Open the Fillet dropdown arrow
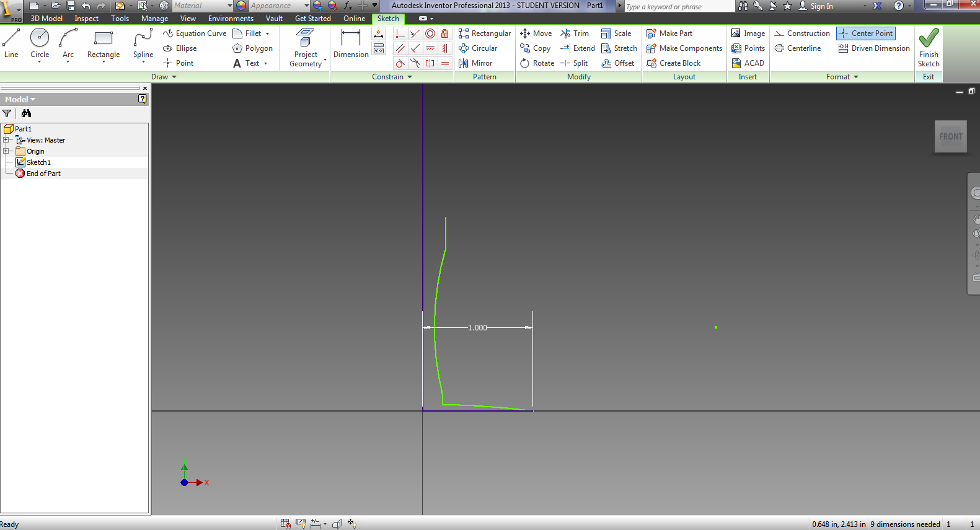 [x=268, y=33]
